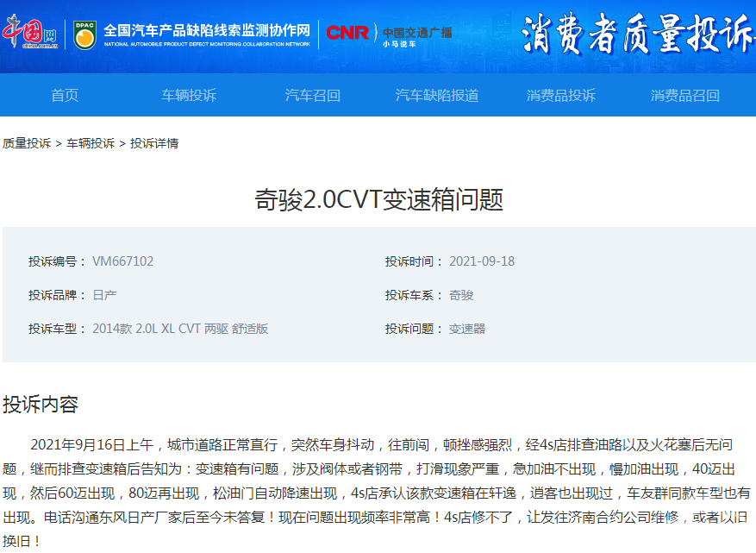Click the 投诉车系 label

(x=414, y=295)
